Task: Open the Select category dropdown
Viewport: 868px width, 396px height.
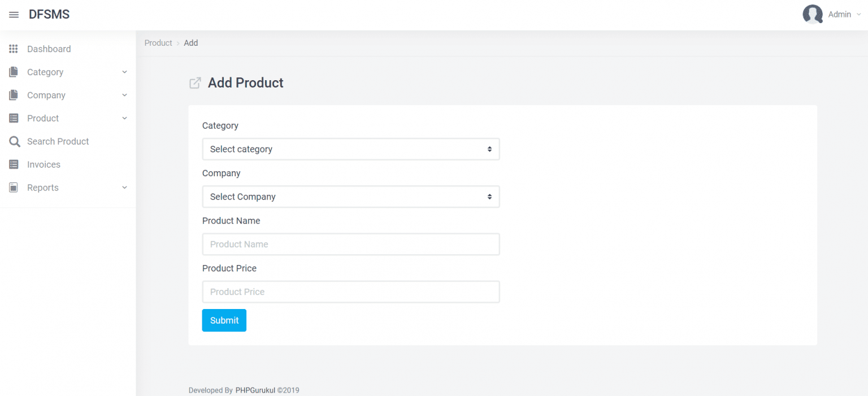Action: [x=350, y=149]
